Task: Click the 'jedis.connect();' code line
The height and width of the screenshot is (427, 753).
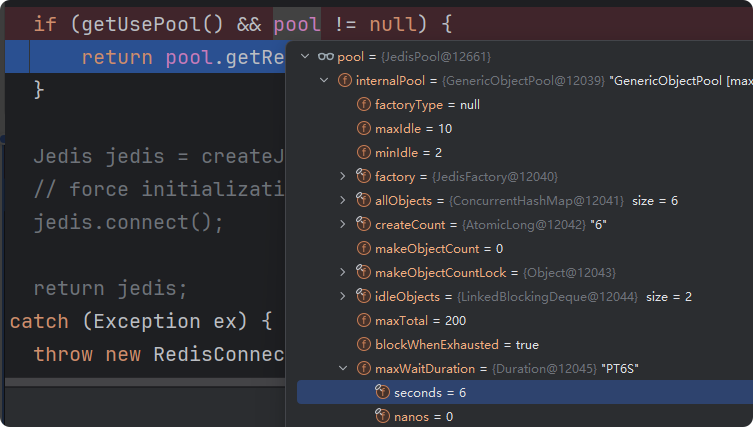Action: [x=129, y=222]
